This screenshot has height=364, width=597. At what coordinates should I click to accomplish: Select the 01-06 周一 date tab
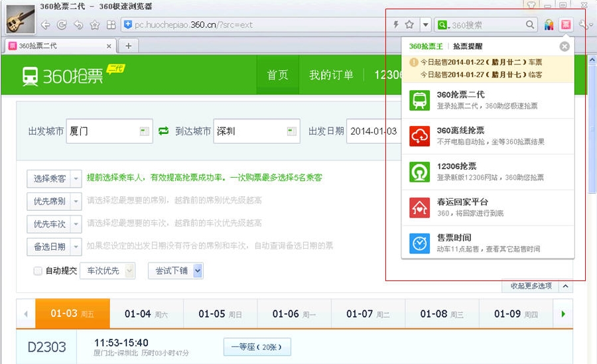pyautogui.click(x=294, y=314)
